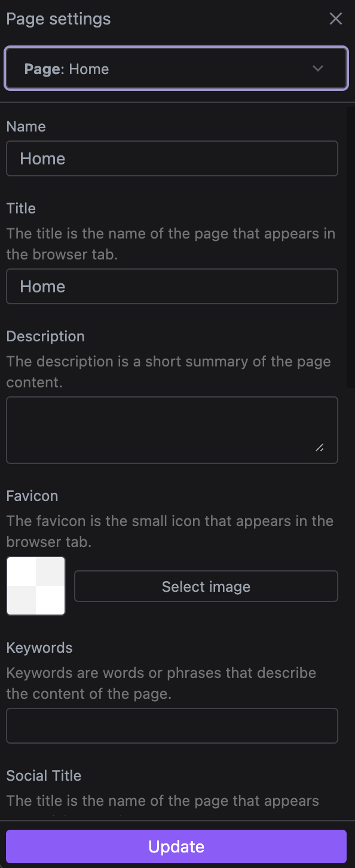Click the resize handle on the Description box
This screenshot has height=868, width=355.
320,447
